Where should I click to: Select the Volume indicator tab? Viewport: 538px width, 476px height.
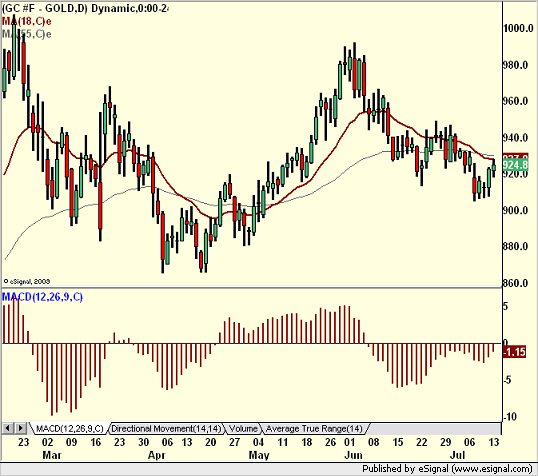pos(243,429)
